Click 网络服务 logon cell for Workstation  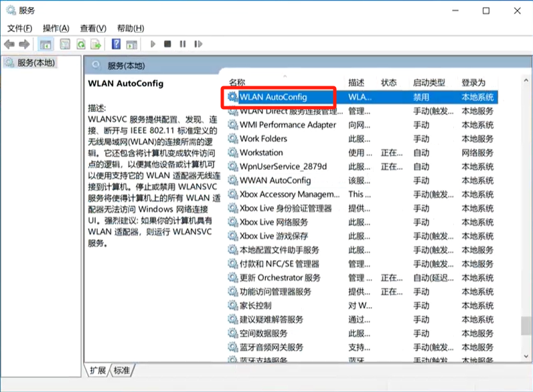[477, 153]
